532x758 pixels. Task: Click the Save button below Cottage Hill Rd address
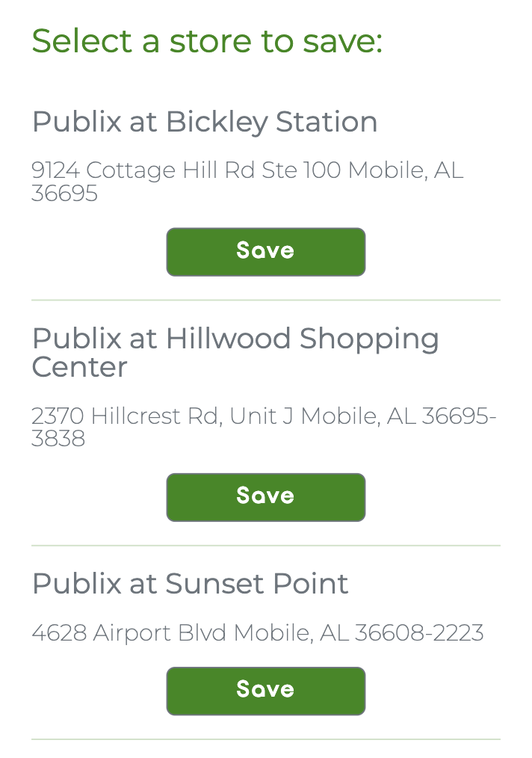point(265,252)
